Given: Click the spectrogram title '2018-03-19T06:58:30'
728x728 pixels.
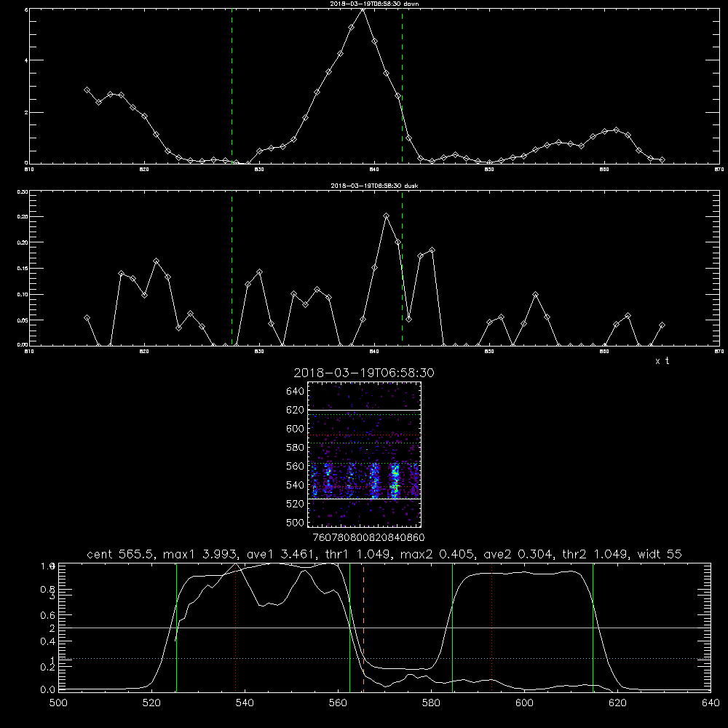Looking at the screenshot, I should click(364, 373).
